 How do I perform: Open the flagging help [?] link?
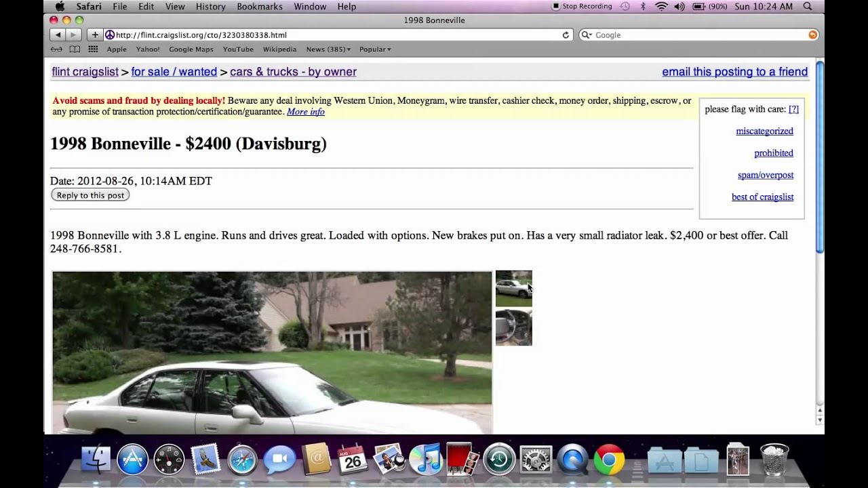click(793, 109)
